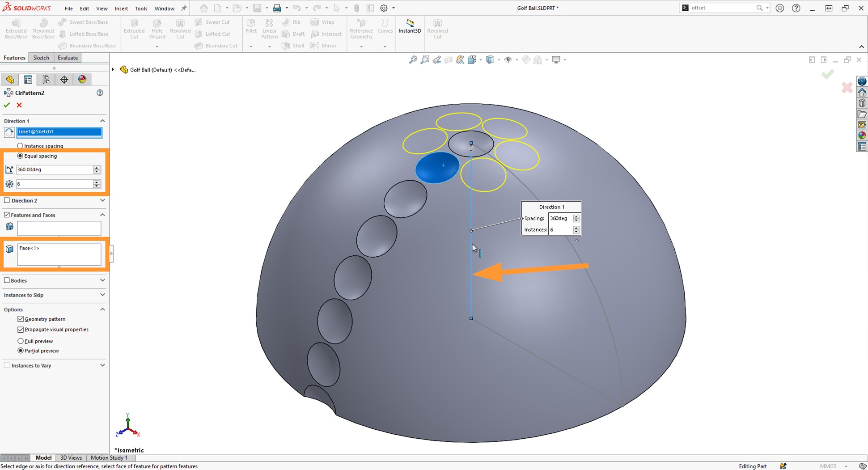Open the Insert menu

[x=121, y=8]
